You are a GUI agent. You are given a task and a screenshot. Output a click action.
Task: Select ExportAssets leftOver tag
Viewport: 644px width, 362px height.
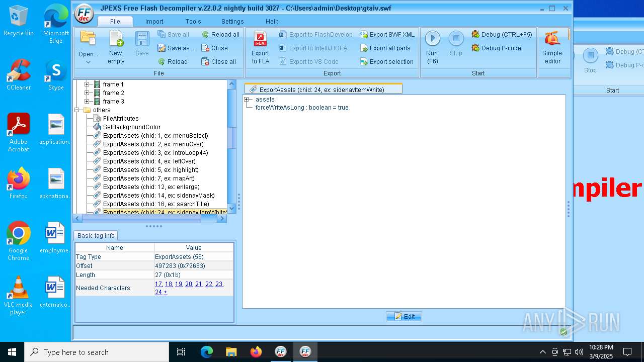point(149,161)
